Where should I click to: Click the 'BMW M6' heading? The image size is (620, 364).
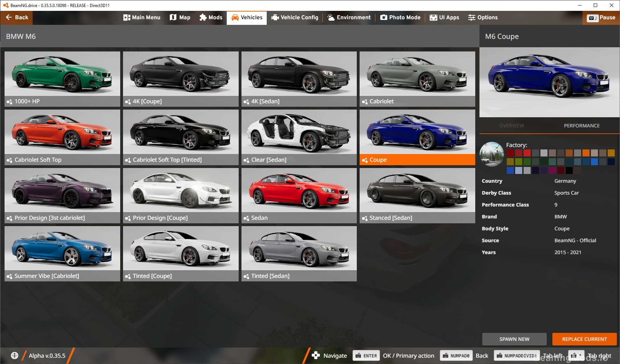(21, 36)
